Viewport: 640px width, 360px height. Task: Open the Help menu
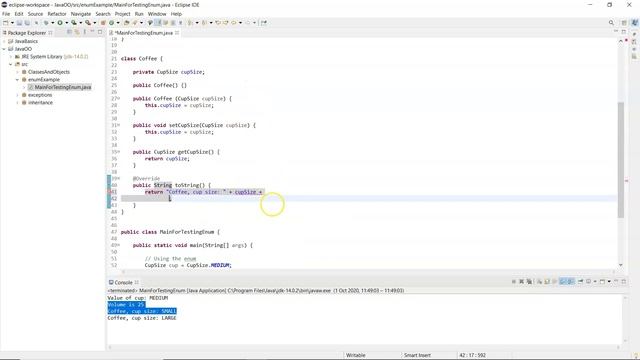176,14
